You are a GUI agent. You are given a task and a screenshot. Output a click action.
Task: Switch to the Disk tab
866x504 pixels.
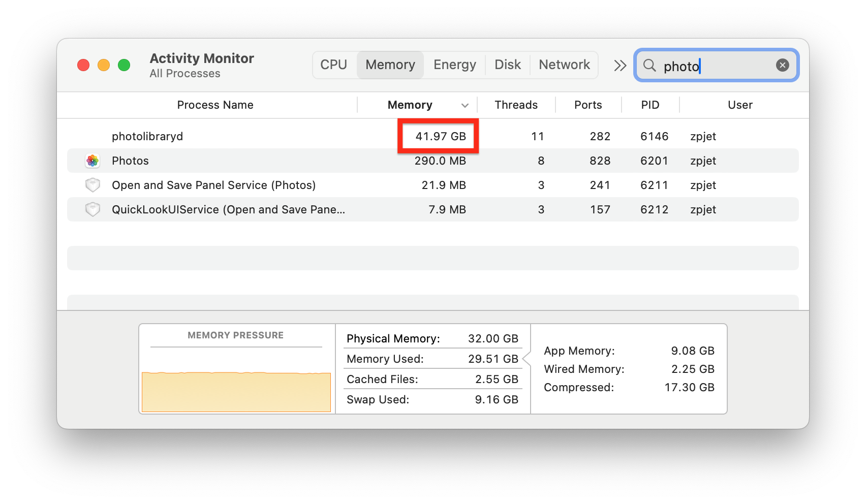508,65
